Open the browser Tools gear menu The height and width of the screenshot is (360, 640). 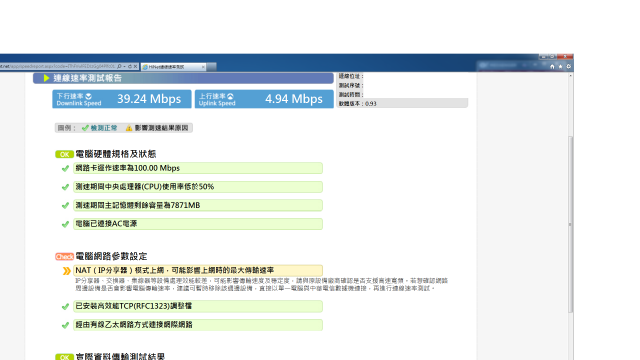point(569,67)
